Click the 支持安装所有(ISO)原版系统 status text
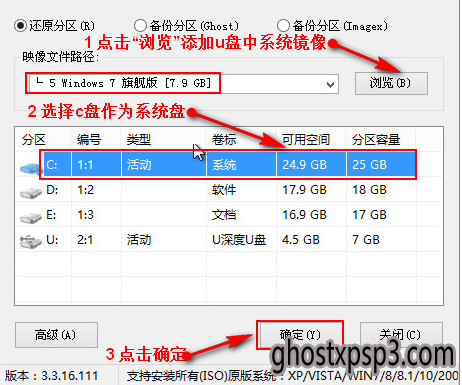Screen dimensions: 462x385 pos(201,376)
